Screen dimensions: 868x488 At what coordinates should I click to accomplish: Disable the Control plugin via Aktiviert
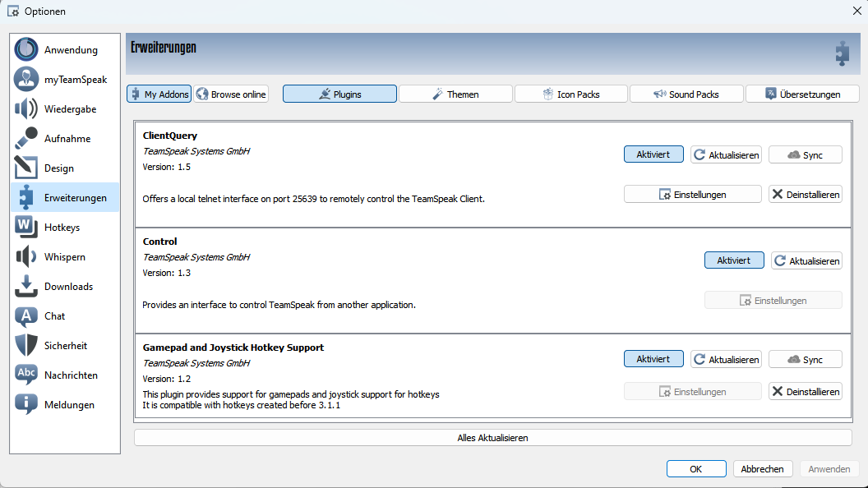[x=734, y=260]
